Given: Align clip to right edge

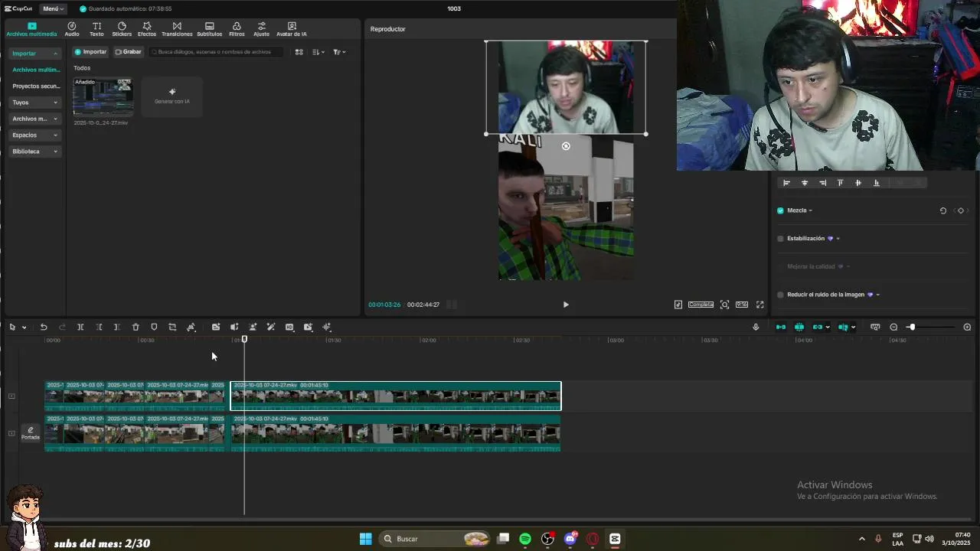Looking at the screenshot, I should click(822, 183).
